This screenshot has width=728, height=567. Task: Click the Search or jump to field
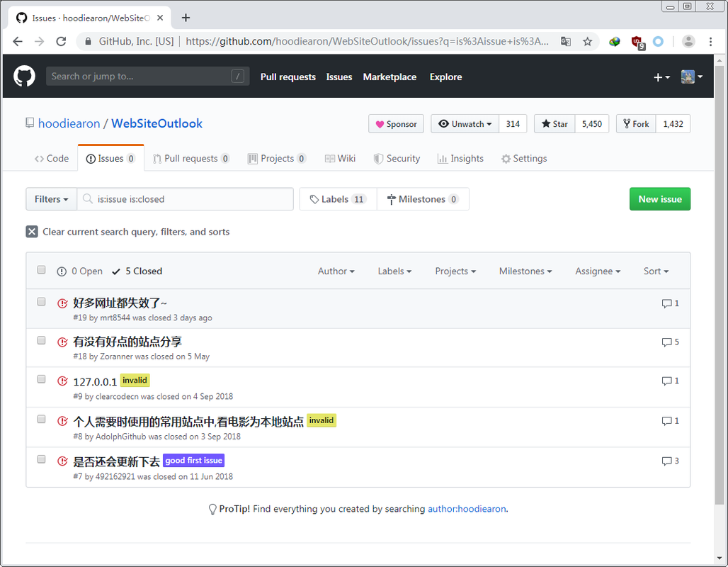coord(147,77)
